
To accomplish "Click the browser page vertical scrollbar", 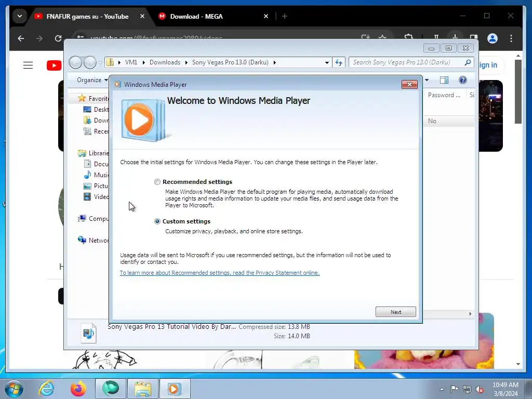I will (518, 91).
